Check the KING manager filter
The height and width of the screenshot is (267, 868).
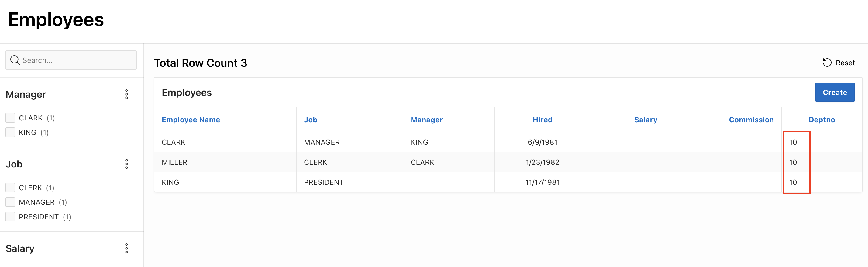point(10,132)
